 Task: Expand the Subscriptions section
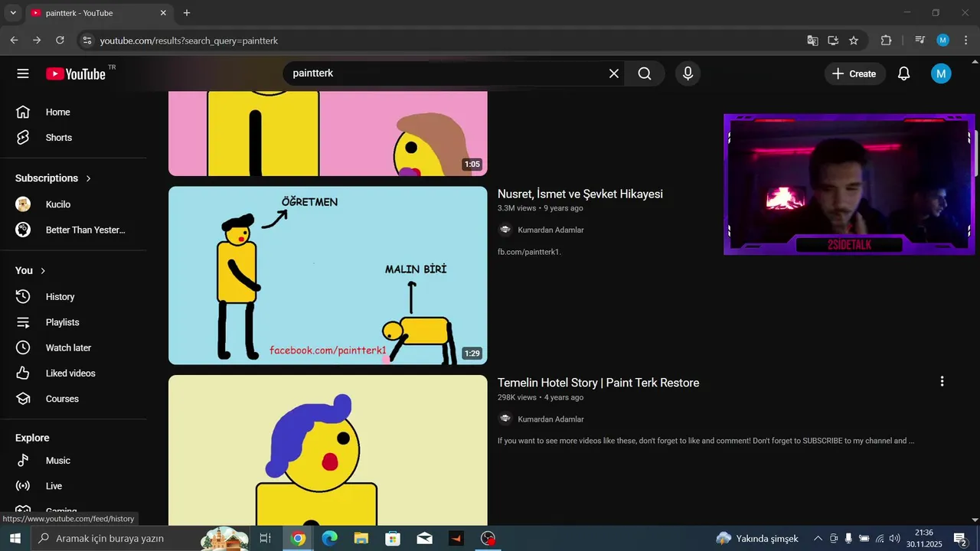click(x=54, y=178)
